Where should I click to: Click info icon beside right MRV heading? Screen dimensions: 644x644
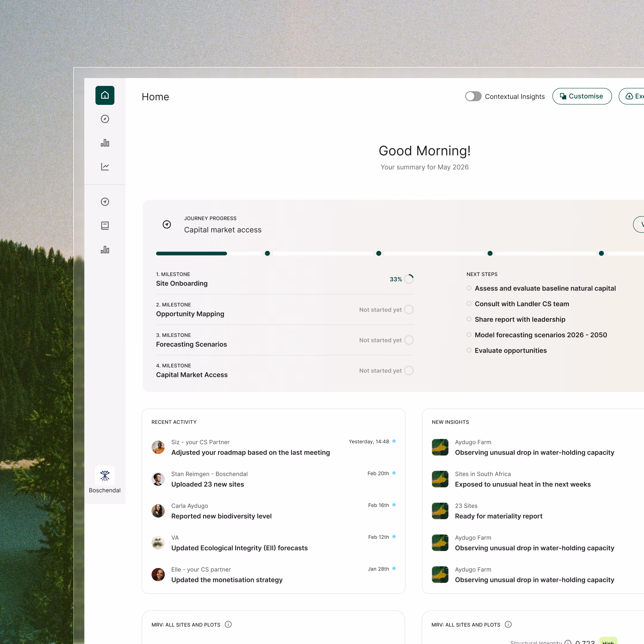(x=508, y=624)
